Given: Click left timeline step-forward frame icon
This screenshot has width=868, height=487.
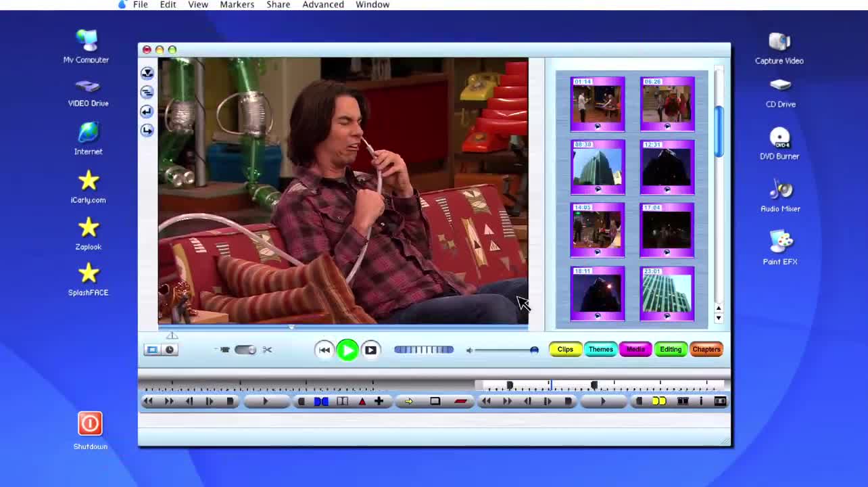Looking at the screenshot, I should tap(210, 401).
